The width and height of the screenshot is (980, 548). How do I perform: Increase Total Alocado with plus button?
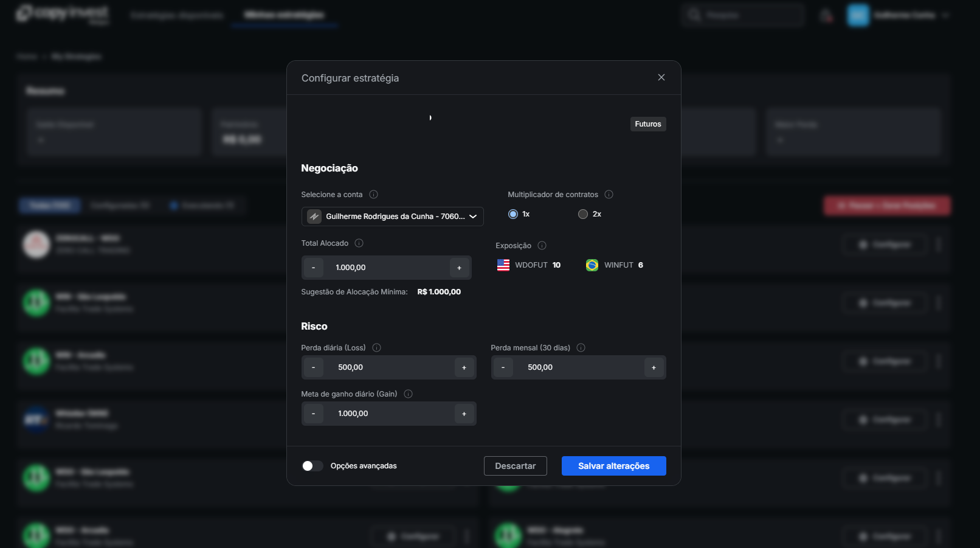point(459,268)
